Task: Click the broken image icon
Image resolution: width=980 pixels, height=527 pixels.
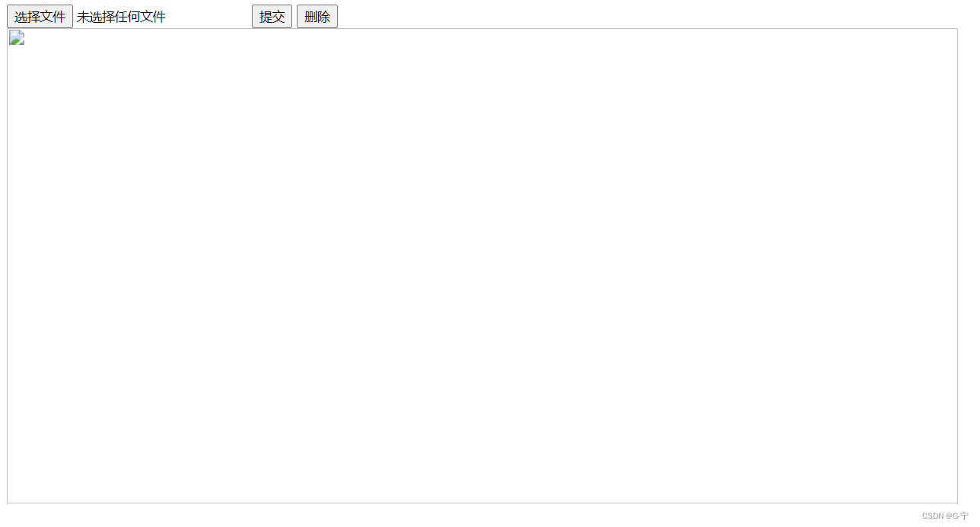Action: 17,38
